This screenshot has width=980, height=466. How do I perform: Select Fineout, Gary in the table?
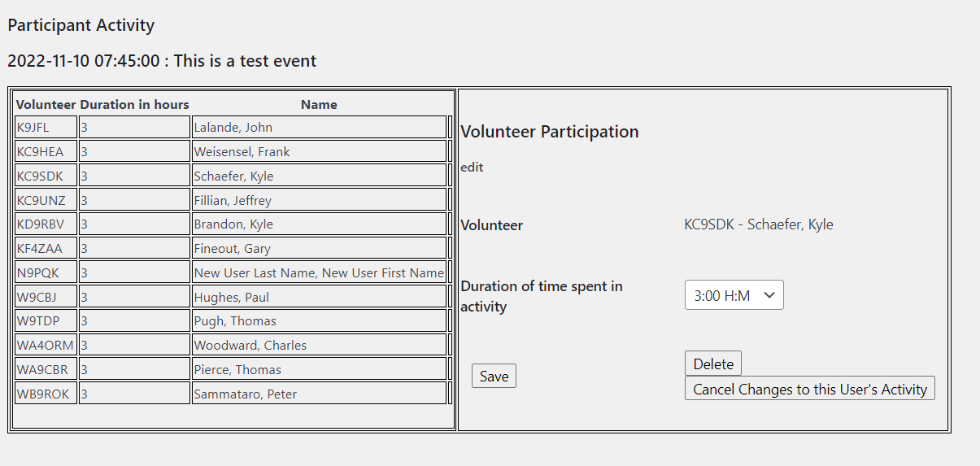click(x=319, y=248)
